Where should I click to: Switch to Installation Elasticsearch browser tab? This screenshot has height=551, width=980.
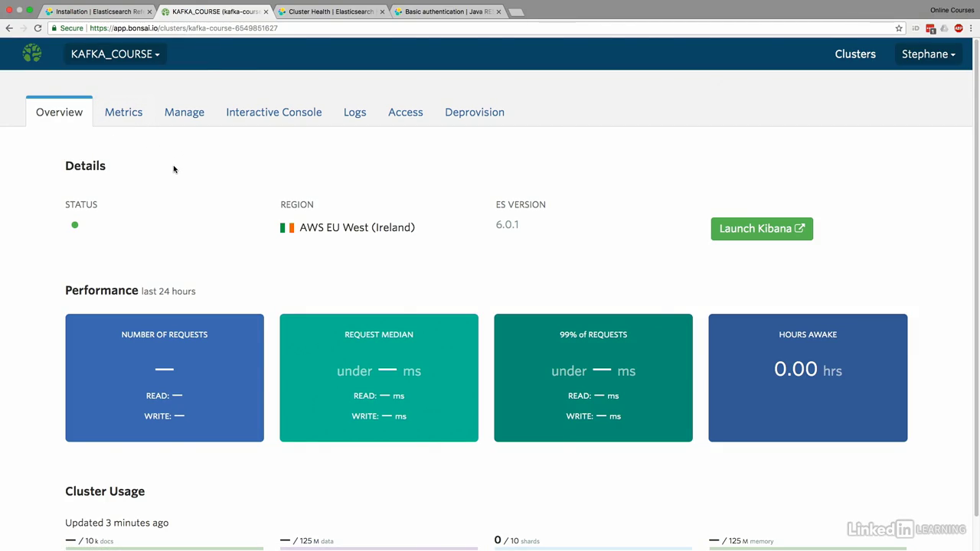point(98,11)
